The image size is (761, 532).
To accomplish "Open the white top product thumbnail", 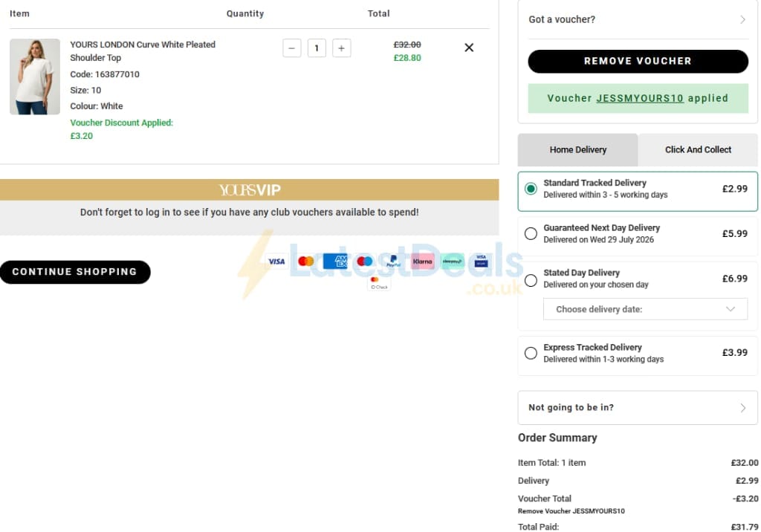I will 35,77.
